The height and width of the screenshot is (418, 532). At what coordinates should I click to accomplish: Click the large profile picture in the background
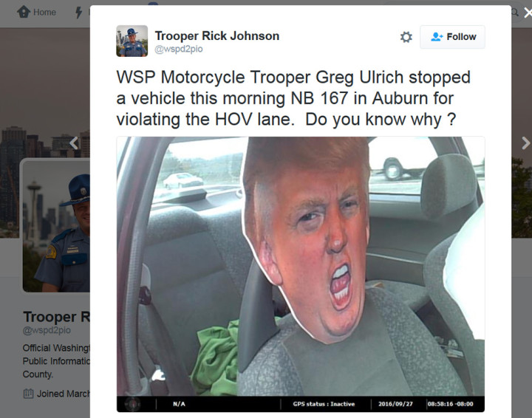point(56,227)
